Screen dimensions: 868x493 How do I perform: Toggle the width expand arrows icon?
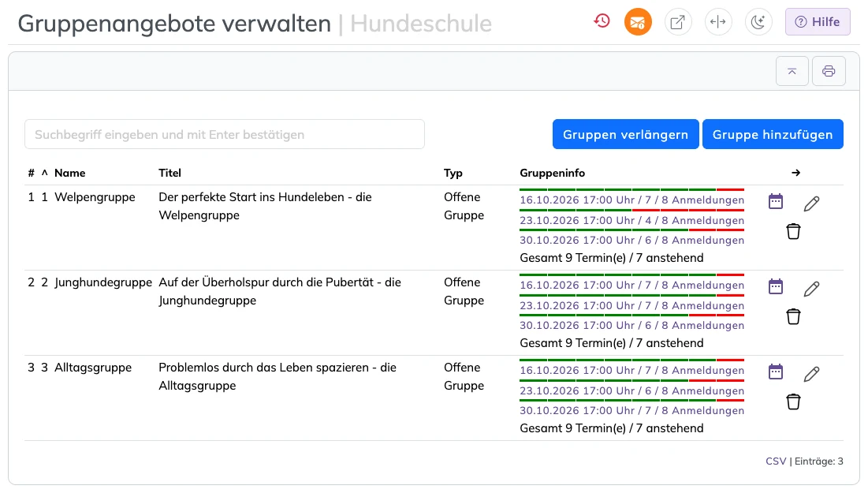(x=718, y=22)
